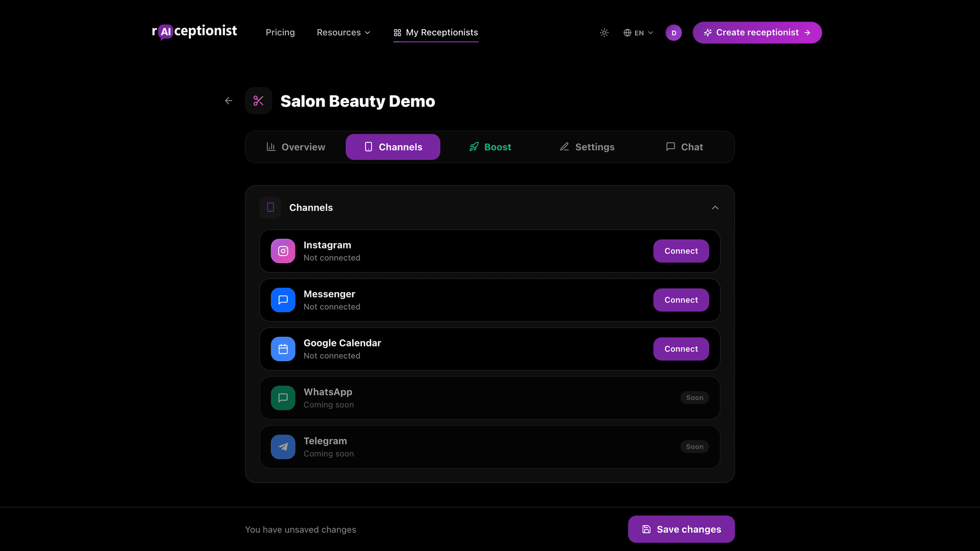Screen dimensions: 980x551
Task: Click the Instagram icon
Action: tap(283, 251)
